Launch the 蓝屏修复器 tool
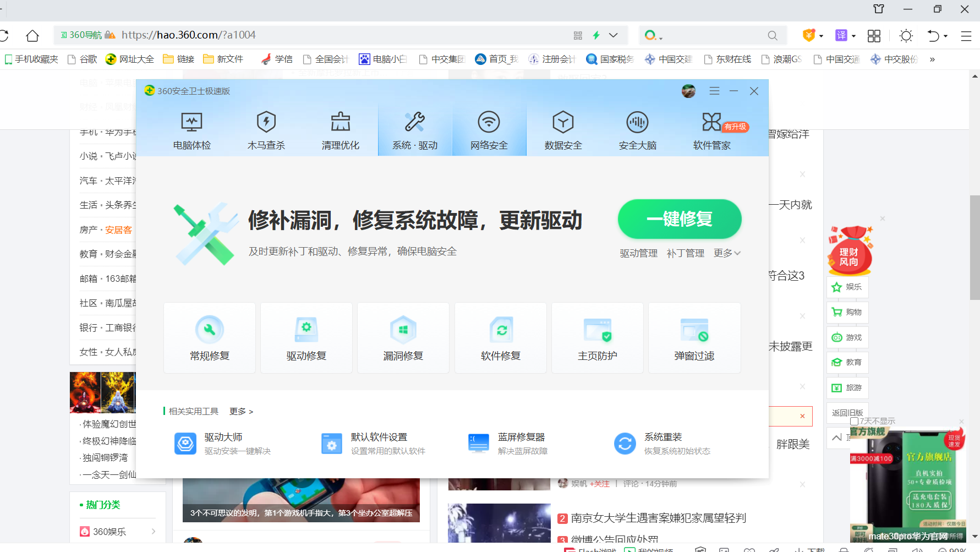 [507, 444]
